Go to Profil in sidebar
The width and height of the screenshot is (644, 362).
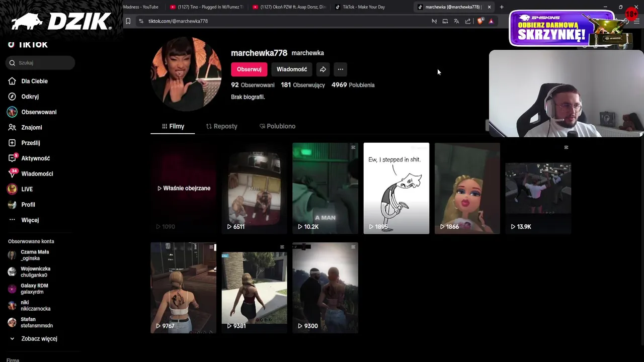pos(28,205)
